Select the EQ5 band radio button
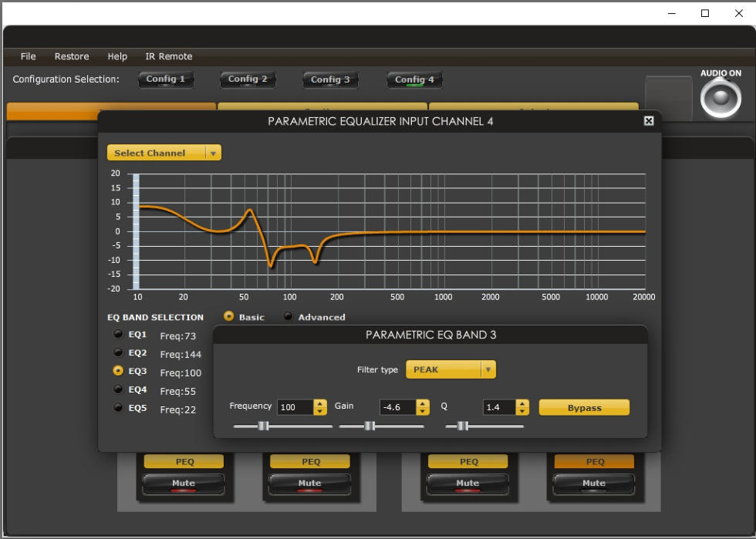Viewport: 756px width, 539px height. pos(117,407)
